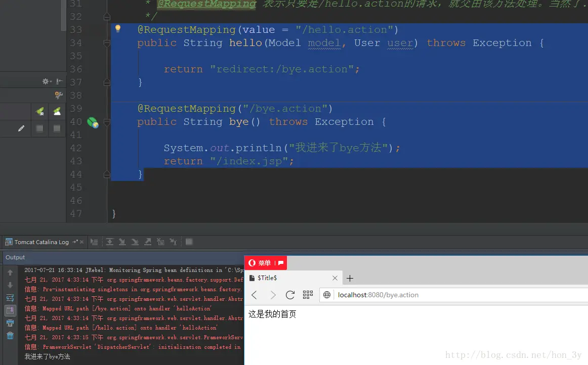
Task: Open a new tab in Opera
Action: click(x=350, y=278)
